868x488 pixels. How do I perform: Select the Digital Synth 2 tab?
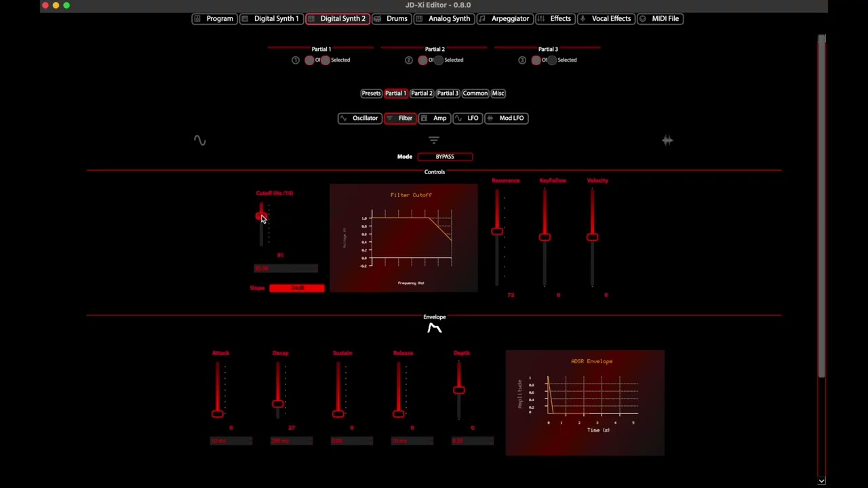[x=337, y=19]
